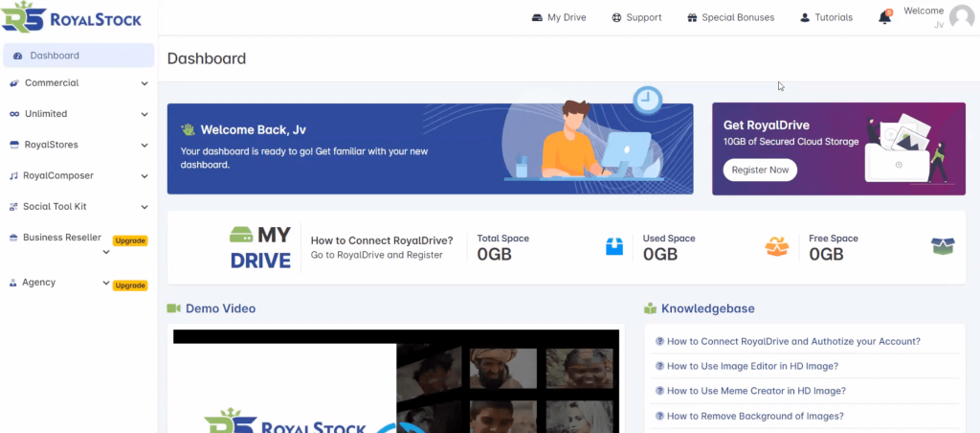This screenshot has width=980, height=433.
Task: Click the RoyalStock logo
Action: tap(72, 18)
